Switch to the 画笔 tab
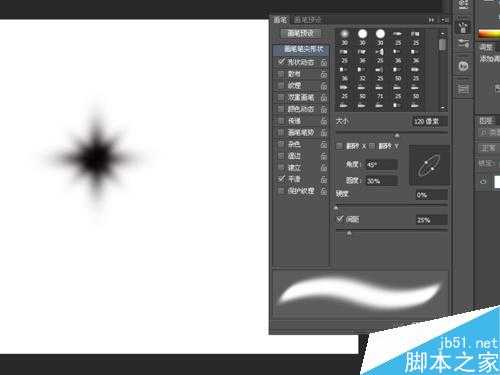 pos(280,20)
